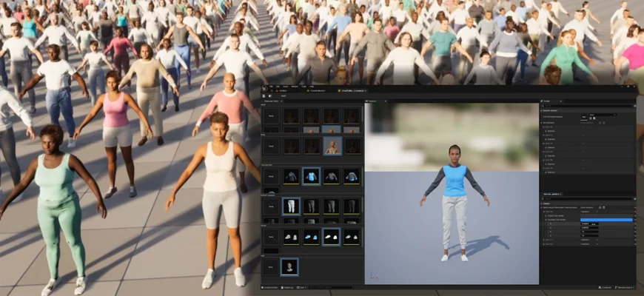Click the blue color swatch bar
644x296 pixels.
tap(606, 220)
